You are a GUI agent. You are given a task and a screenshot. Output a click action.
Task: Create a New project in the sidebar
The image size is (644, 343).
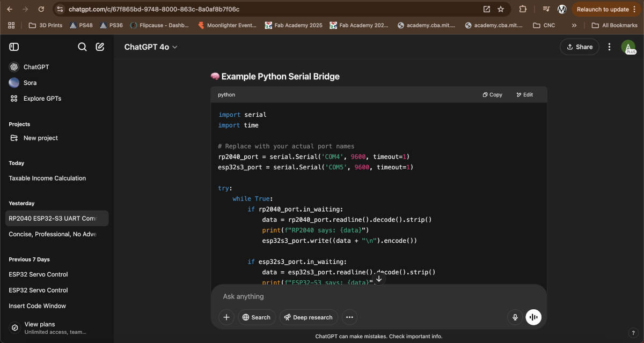click(57, 138)
